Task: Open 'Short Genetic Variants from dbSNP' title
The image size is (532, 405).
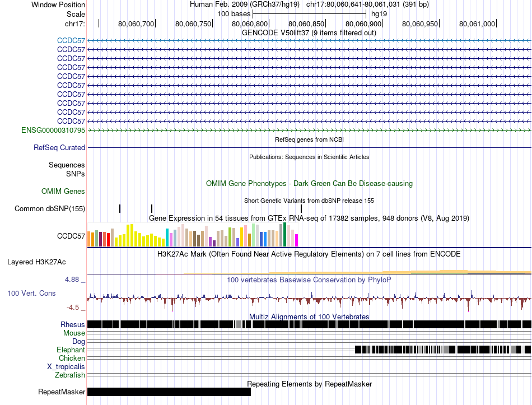Action: [309, 201]
